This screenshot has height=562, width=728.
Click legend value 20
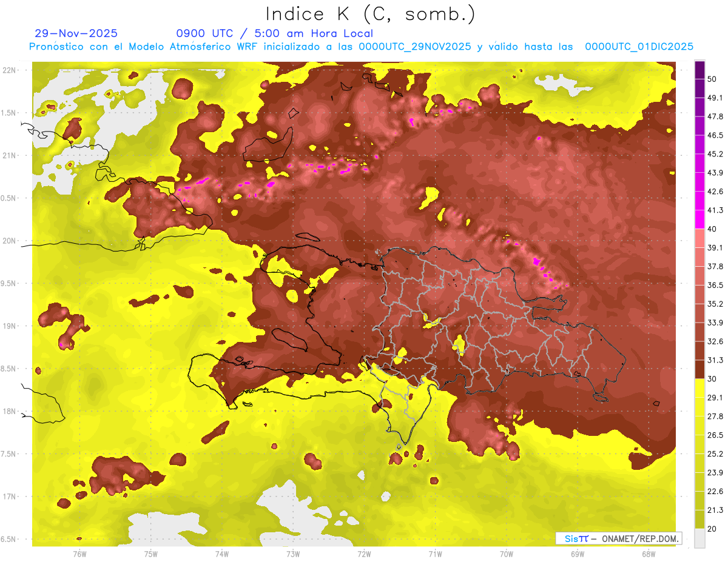click(x=712, y=529)
